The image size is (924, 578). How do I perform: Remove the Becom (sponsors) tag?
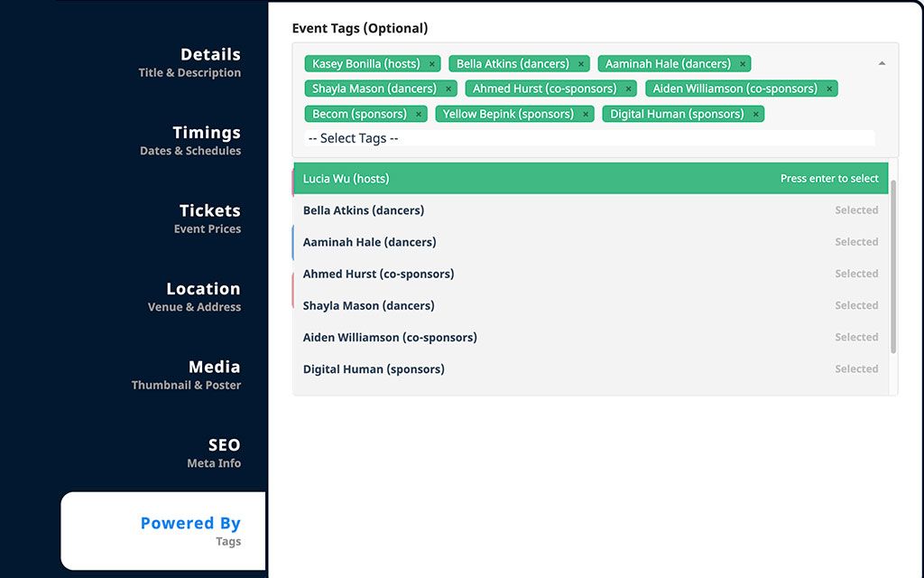tap(417, 114)
